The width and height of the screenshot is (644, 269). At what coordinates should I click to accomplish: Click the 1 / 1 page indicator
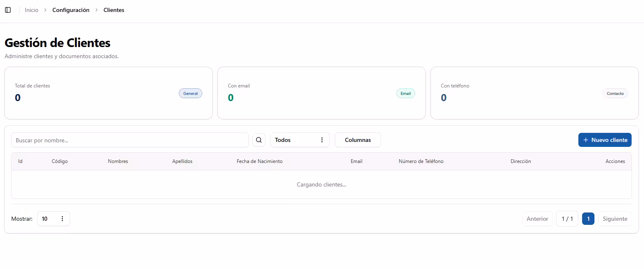pos(567,219)
